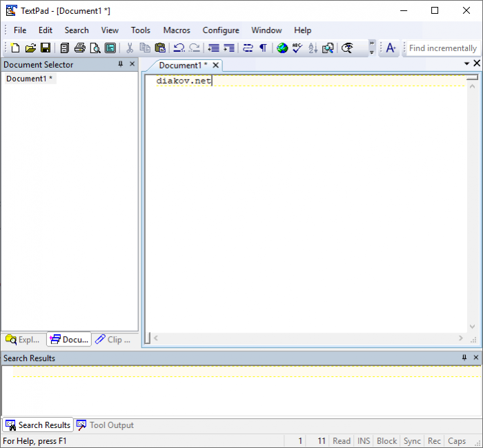Switch to the Explorer panel tab

coord(23,340)
